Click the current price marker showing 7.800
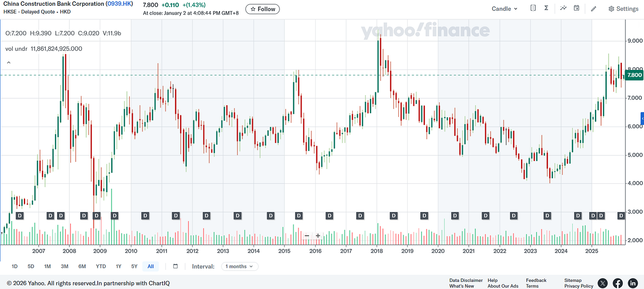Image resolution: width=644 pixels, height=289 pixels. (634, 75)
